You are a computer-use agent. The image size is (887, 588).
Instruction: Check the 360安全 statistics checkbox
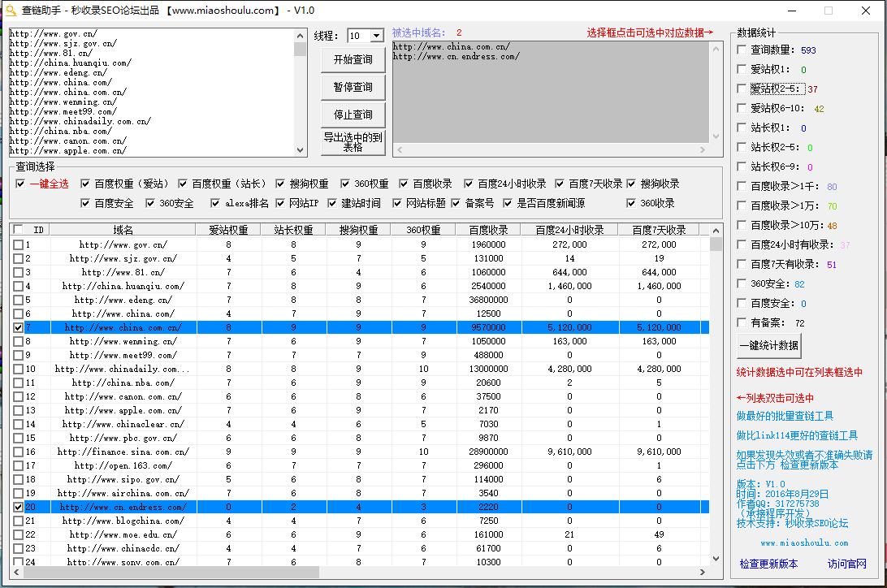point(740,284)
